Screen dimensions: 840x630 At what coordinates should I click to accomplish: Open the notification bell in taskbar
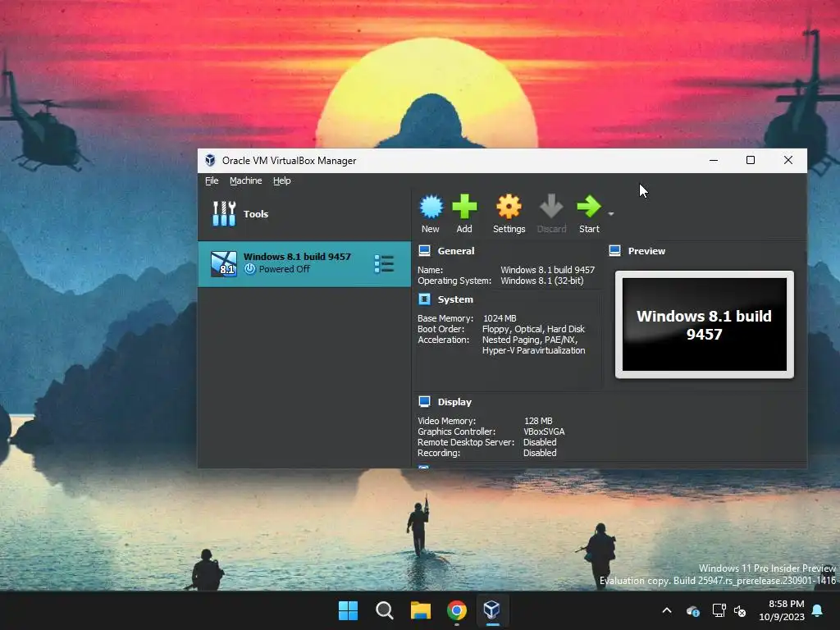click(x=818, y=610)
